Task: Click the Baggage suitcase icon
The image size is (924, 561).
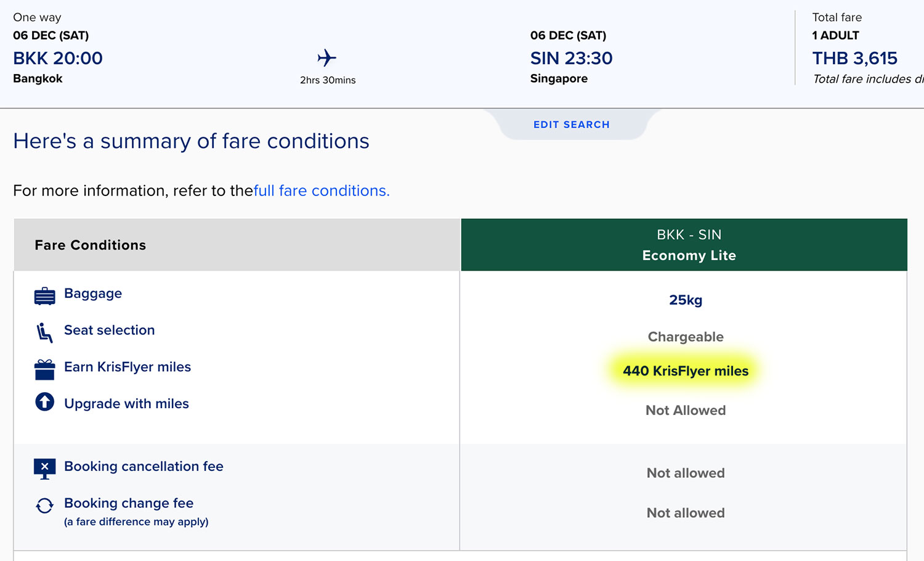Action: click(x=44, y=296)
